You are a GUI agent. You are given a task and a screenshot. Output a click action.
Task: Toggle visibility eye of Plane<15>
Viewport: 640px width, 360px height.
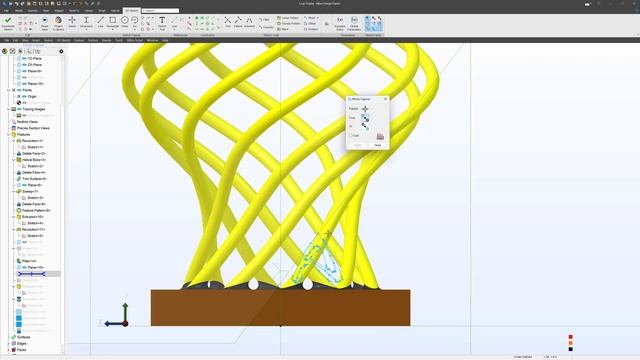(24, 267)
